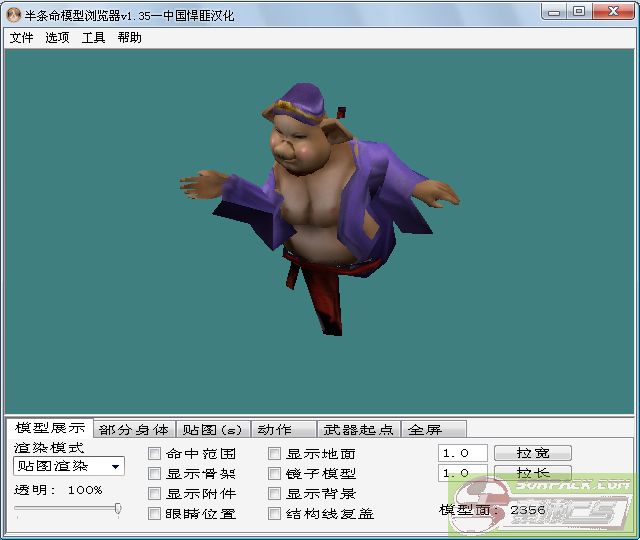This screenshot has height=540, width=640.
Task: Check the 眼睛位置 (eye position) box
Action: pyautogui.click(x=155, y=514)
